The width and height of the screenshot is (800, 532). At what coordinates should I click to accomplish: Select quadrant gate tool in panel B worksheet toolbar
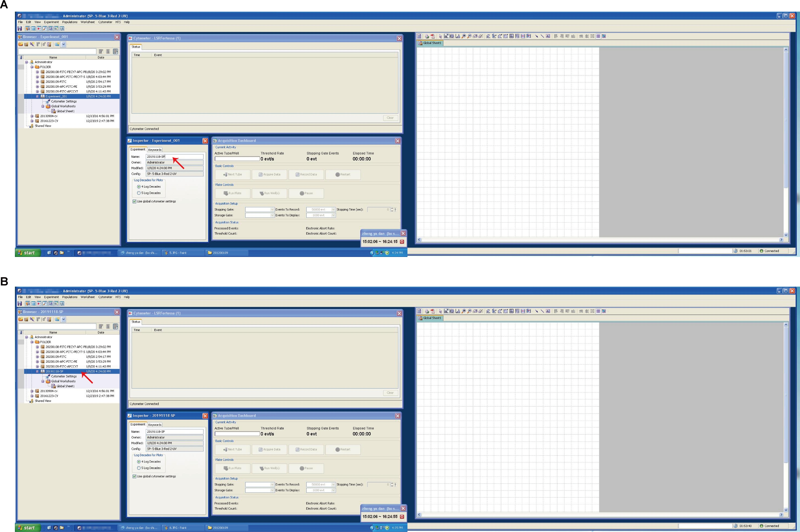click(511, 311)
